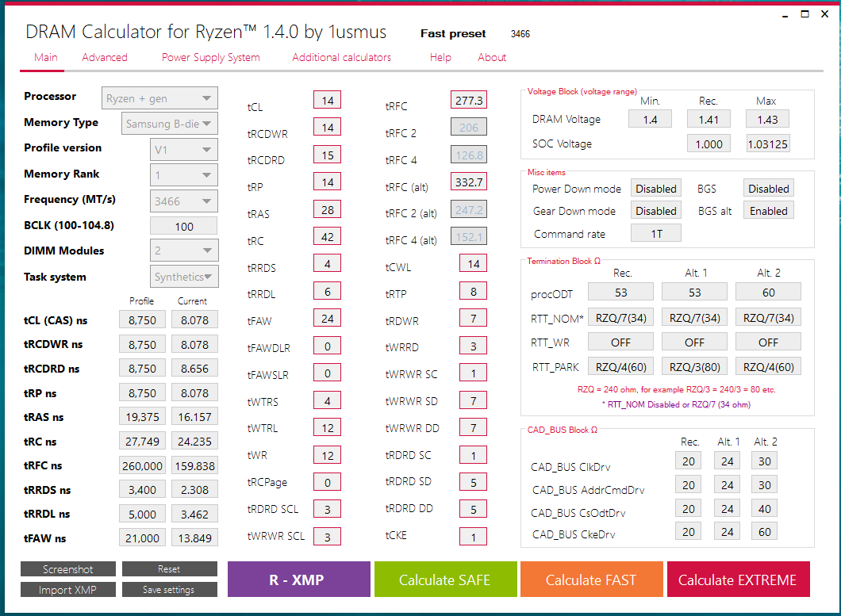The height and width of the screenshot is (616, 841).
Task: Click the Power Down mode Disabled value
Action: (656, 189)
